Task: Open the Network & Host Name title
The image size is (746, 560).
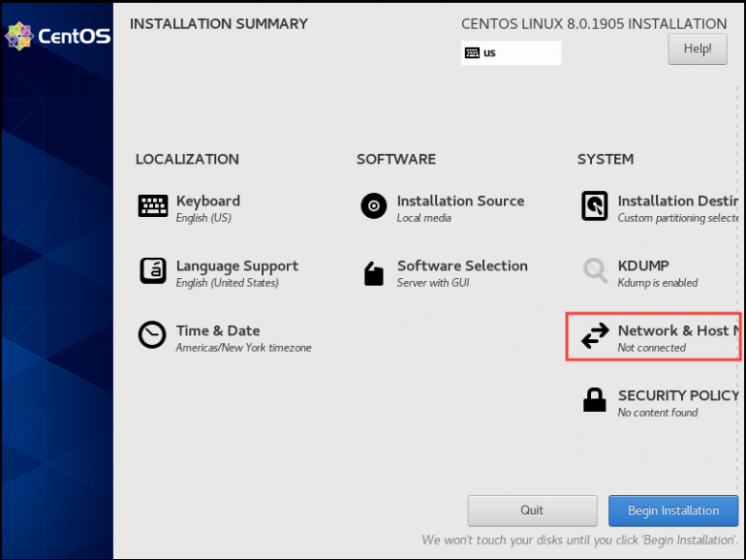Action: (x=678, y=331)
